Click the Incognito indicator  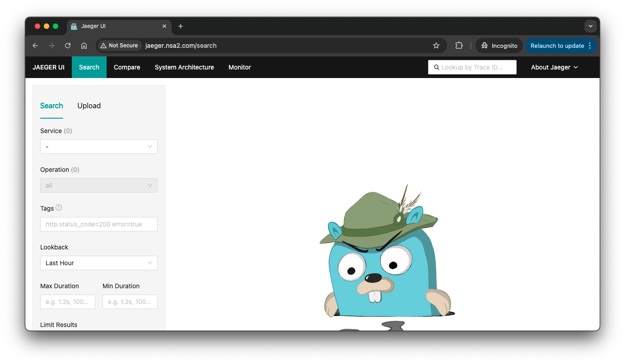pos(499,46)
